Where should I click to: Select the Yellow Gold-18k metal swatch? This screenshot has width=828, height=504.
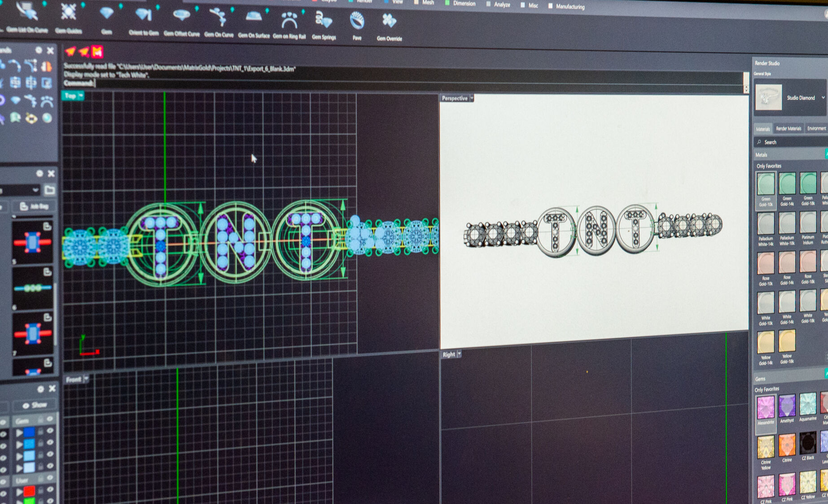[x=787, y=346]
